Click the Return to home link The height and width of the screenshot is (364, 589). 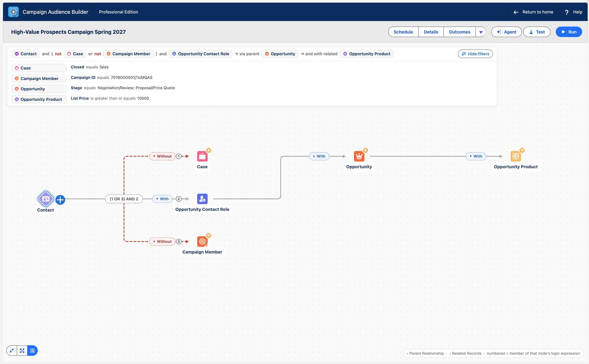(533, 12)
